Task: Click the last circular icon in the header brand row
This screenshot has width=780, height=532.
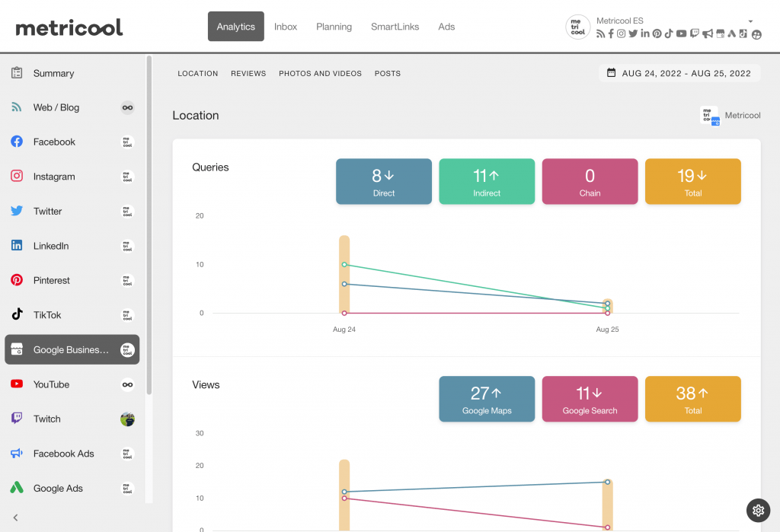Action: 756,34
